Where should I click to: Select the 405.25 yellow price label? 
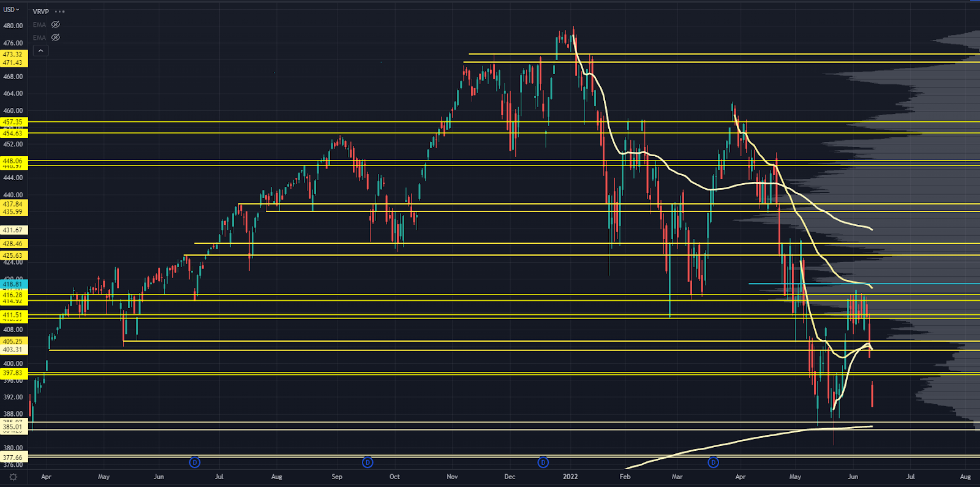pos(13,341)
